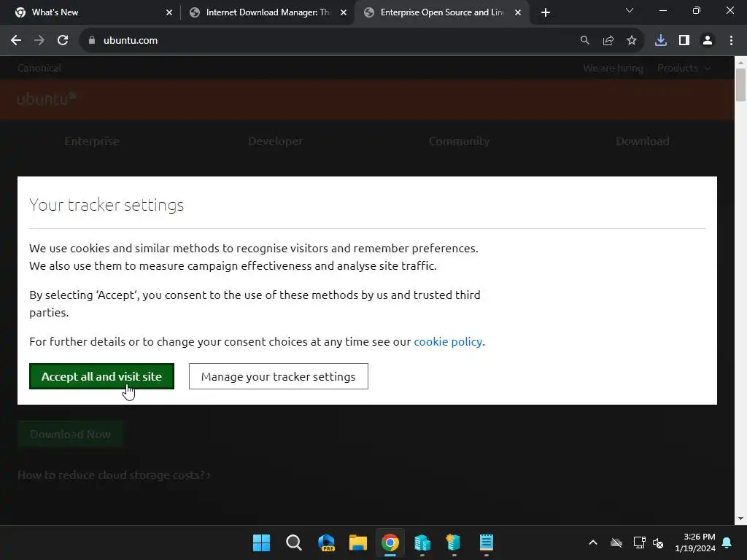Click the padlock site info icon
The height and width of the screenshot is (560, 747).
92,41
